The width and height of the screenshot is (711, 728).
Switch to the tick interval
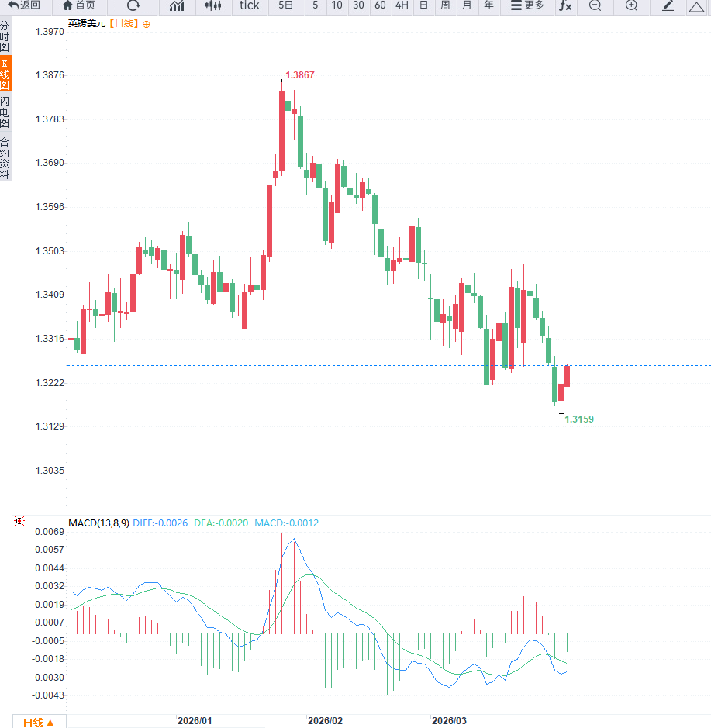250,5
